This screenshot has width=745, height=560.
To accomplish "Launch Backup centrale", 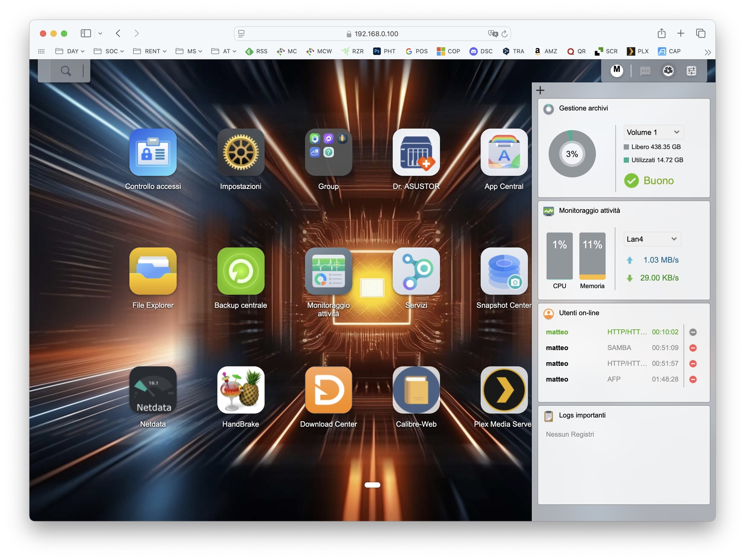I will (x=241, y=271).
